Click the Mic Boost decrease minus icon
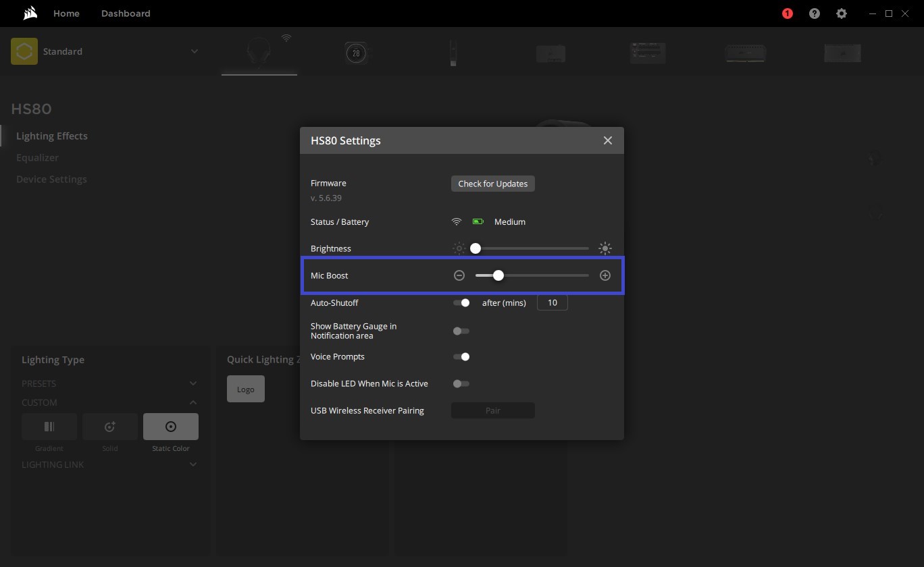Screen dimensions: 924x567 click(459, 275)
